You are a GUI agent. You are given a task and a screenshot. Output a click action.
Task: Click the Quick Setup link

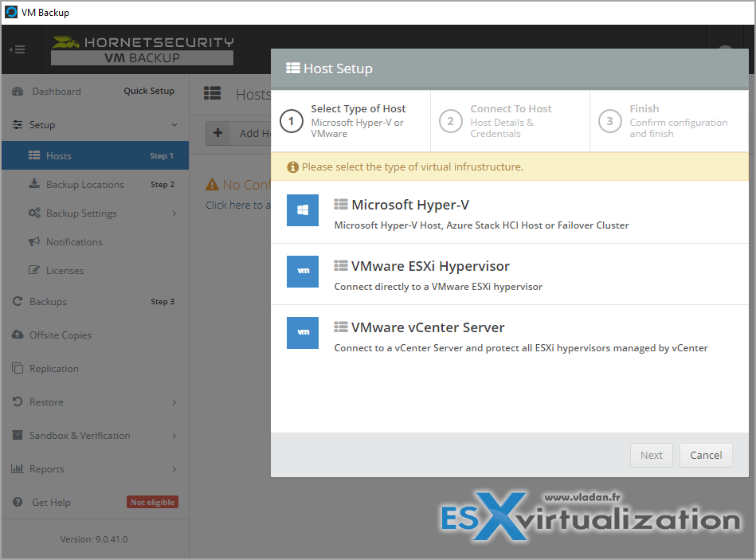pos(149,91)
